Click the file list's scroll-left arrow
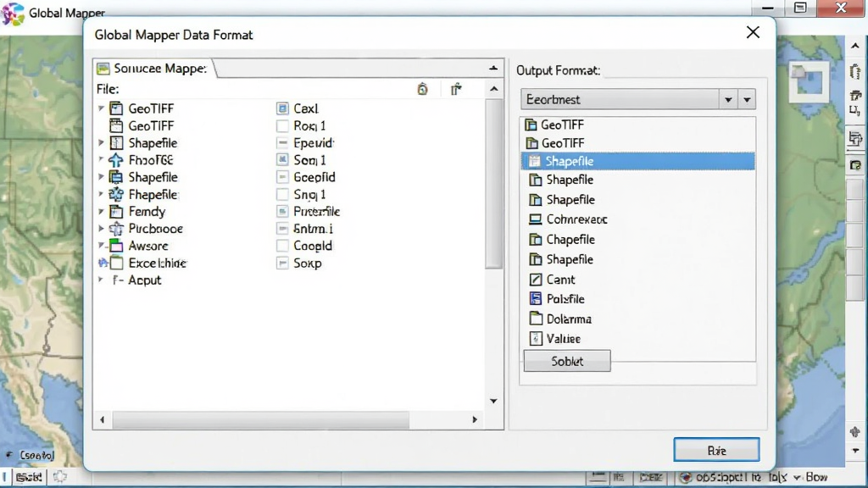This screenshot has height=488, width=868. (x=103, y=420)
